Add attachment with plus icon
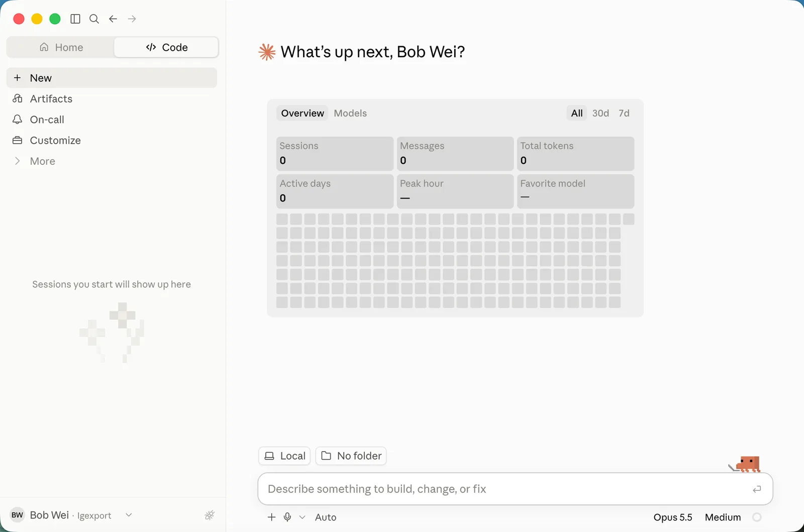Screen dimensions: 804x532 (271, 517)
